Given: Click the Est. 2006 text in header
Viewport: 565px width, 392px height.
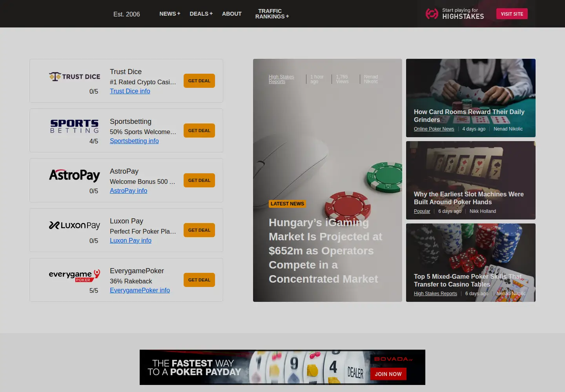Looking at the screenshot, I should pos(126,14).
